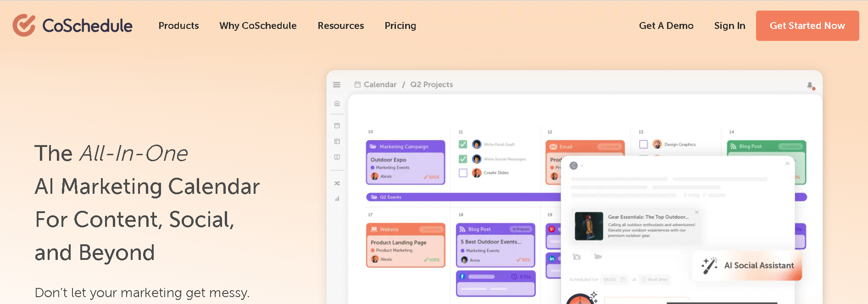The width and height of the screenshot is (868, 304).
Task: Dismiss the Gear Essentials link preview
Action: click(696, 212)
